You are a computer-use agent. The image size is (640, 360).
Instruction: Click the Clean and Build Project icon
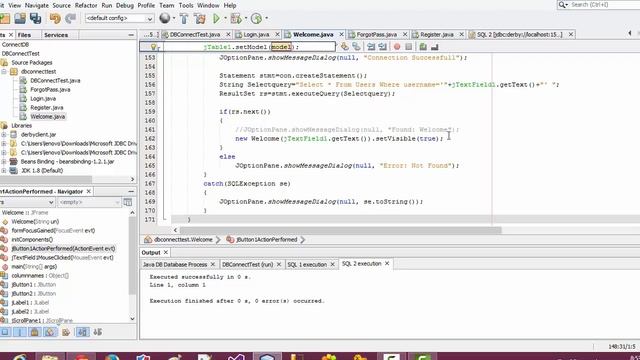pos(200,18)
